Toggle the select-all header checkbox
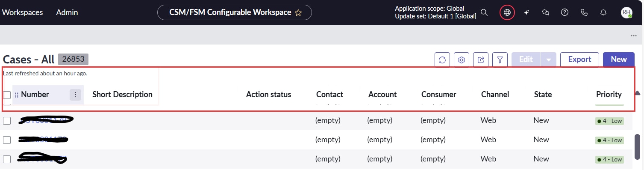The width and height of the screenshot is (644, 170). pos(7,95)
